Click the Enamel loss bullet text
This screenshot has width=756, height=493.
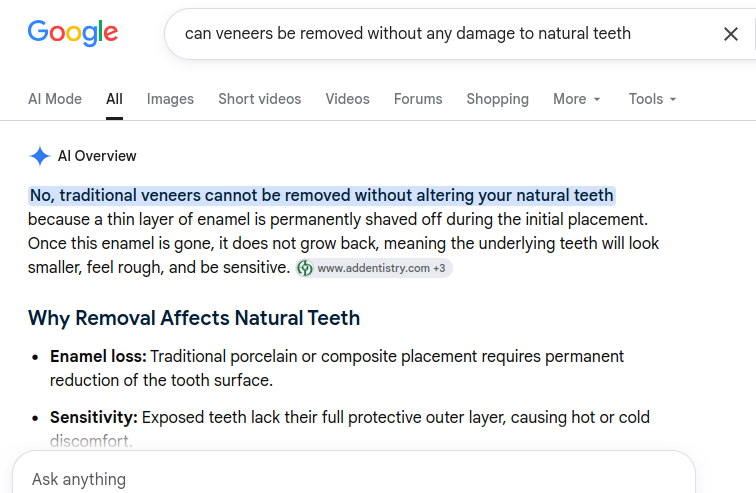point(337,368)
